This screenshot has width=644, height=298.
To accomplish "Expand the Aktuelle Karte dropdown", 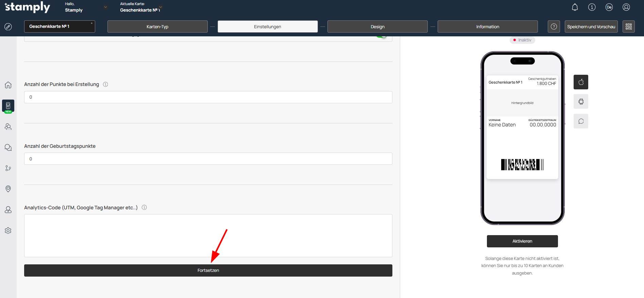I will 160,7.
